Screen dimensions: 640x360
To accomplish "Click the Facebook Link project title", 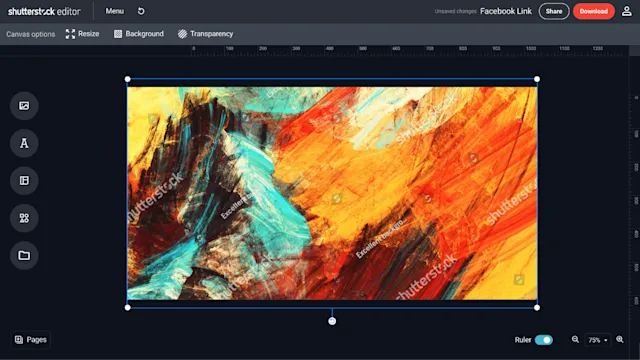I will (x=506, y=11).
